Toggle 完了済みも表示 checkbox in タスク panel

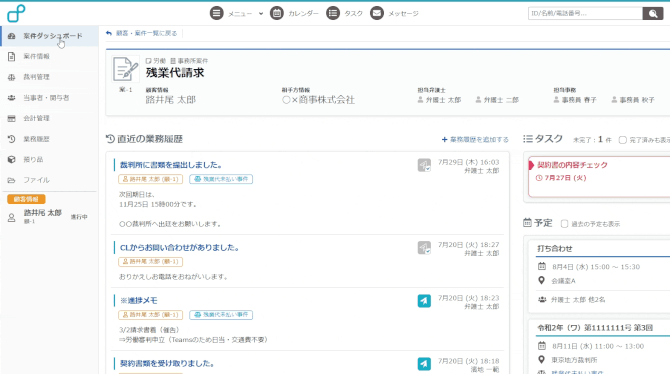tap(623, 140)
